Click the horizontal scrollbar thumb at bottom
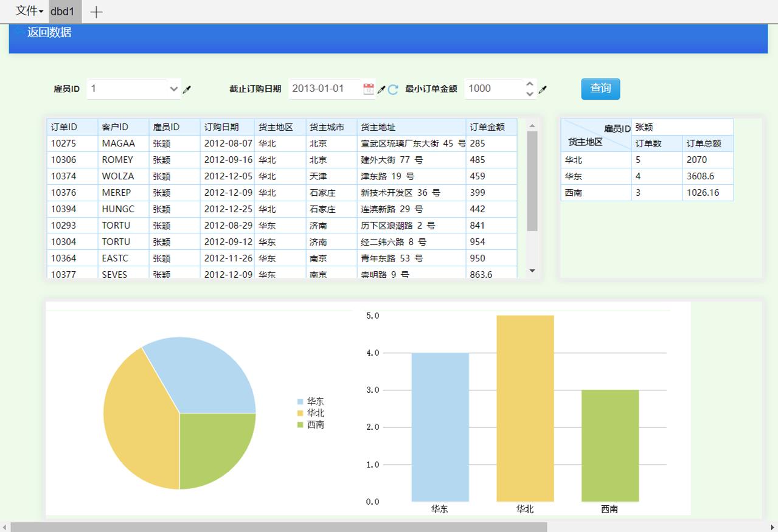The width and height of the screenshot is (778, 532). [279, 527]
